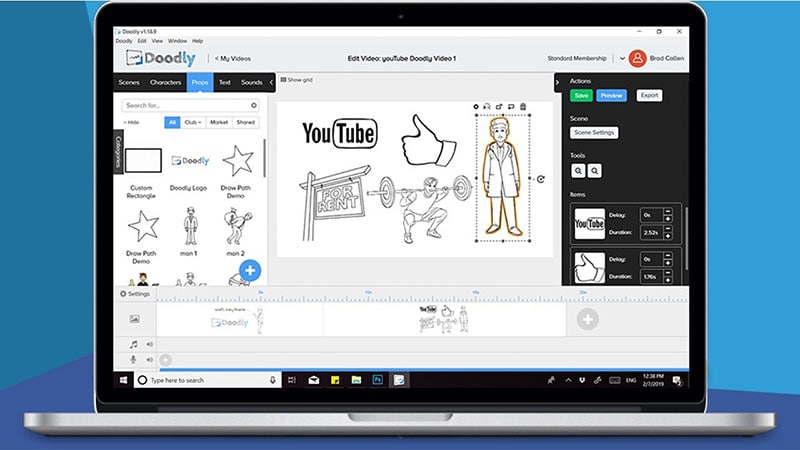This screenshot has width=800, height=450.
Task: Toggle Show grid on the canvas
Action: point(296,80)
